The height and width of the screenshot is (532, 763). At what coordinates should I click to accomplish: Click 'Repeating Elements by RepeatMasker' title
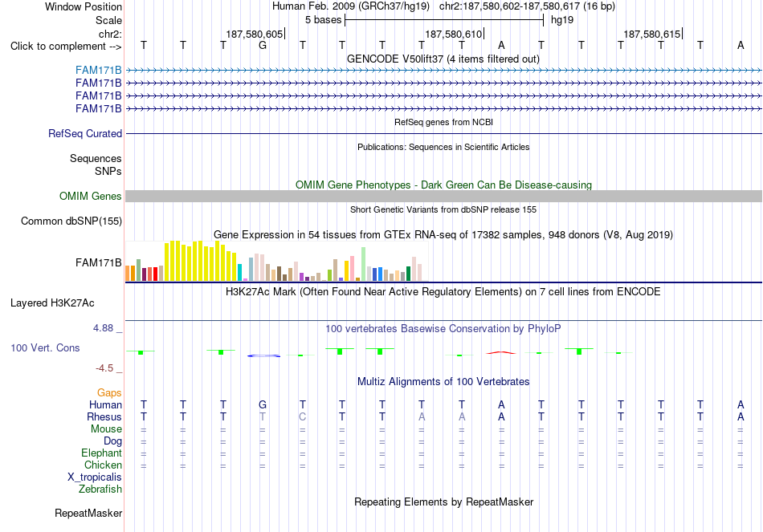(x=443, y=502)
